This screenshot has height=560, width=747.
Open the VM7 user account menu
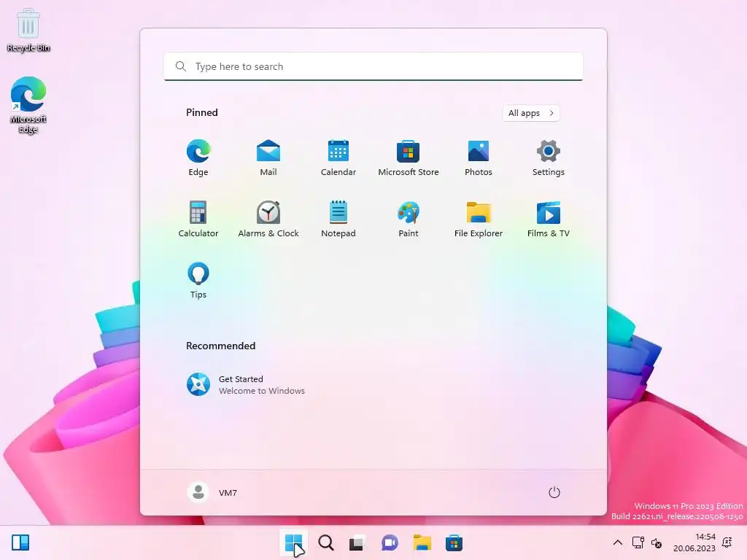[x=212, y=492]
